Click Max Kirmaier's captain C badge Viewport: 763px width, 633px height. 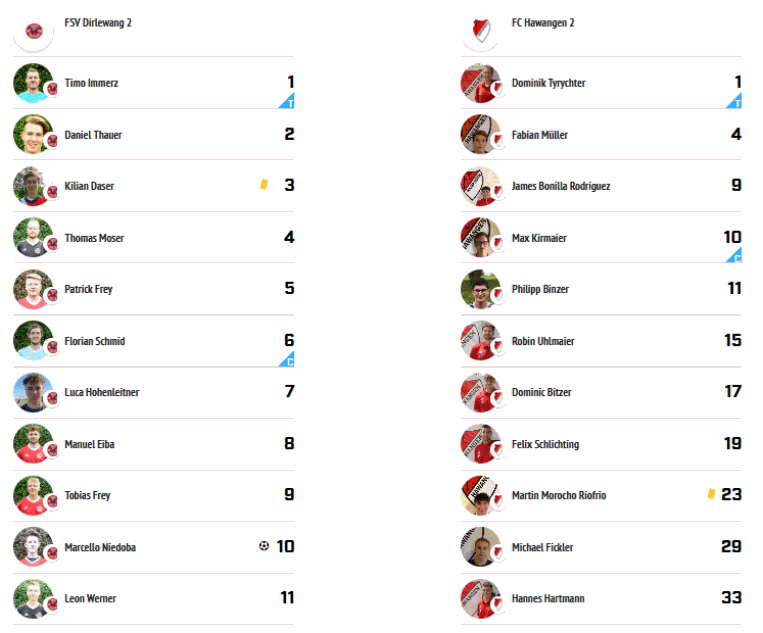pyautogui.click(x=734, y=255)
